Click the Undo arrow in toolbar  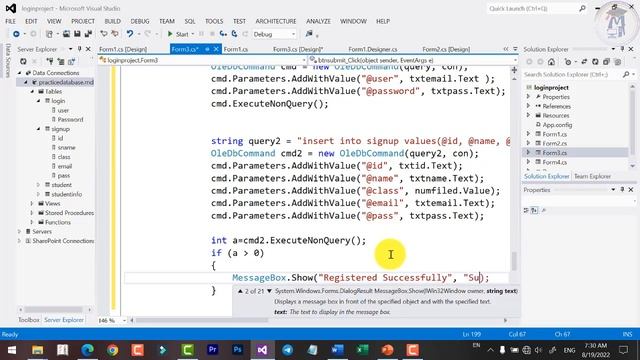click(129, 34)
